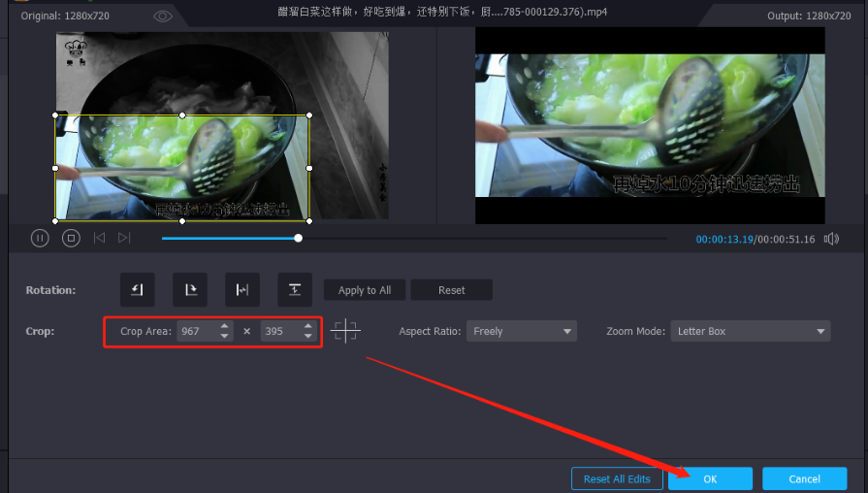This screenshot has height=493, width=868.
Task: Rotate the video right 90 degrees
Action: pos(190,289)
